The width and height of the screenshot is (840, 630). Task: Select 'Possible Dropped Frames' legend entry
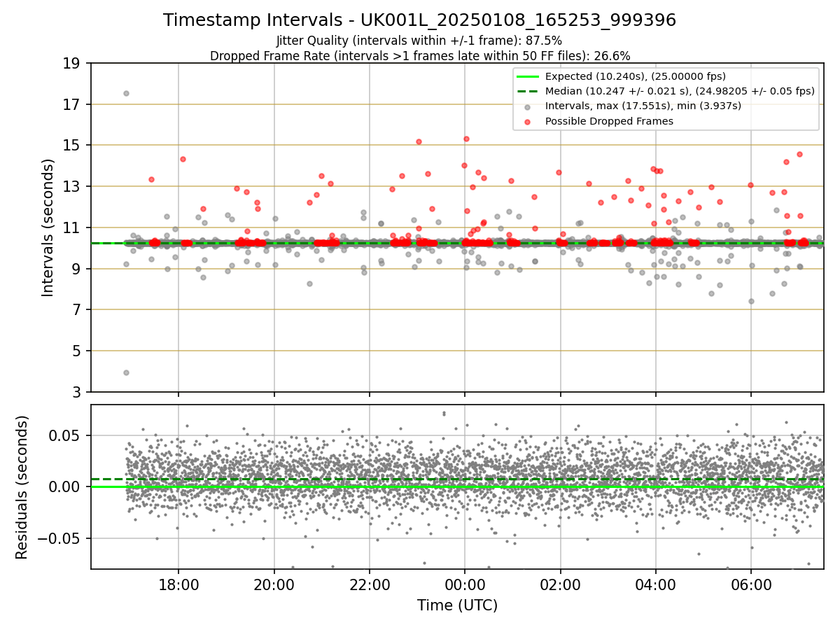tap(609, 121)
